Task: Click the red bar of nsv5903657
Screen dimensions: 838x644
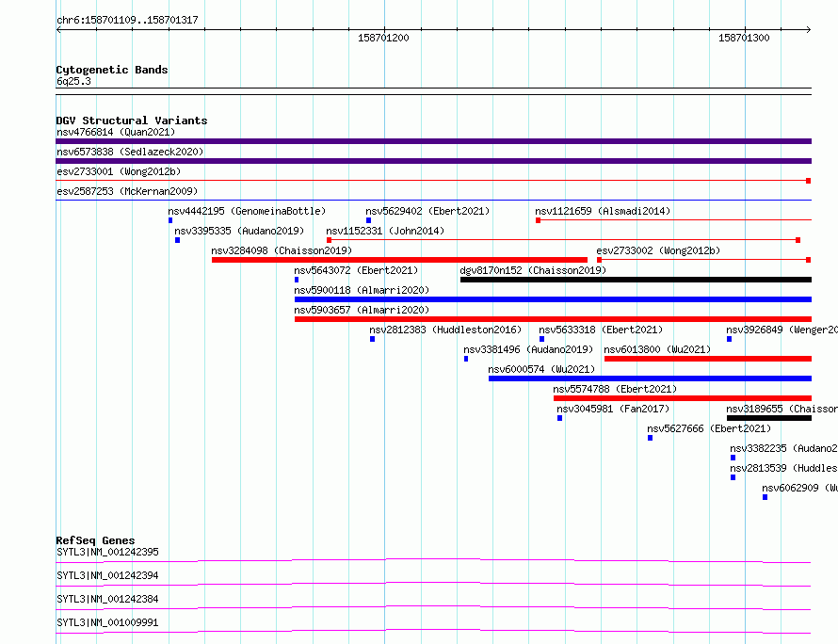Action: 553,319
